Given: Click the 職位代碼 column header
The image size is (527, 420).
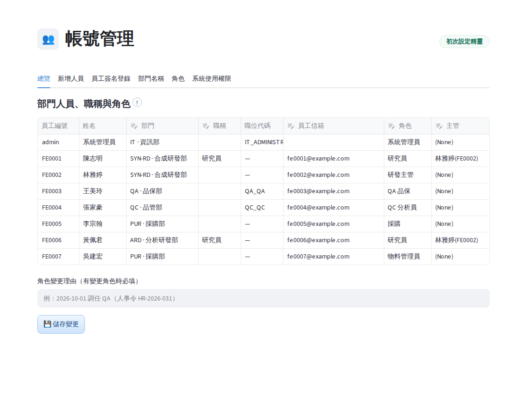Looking at the screenshot, I should pyautogui.click(x=262, y=126).
